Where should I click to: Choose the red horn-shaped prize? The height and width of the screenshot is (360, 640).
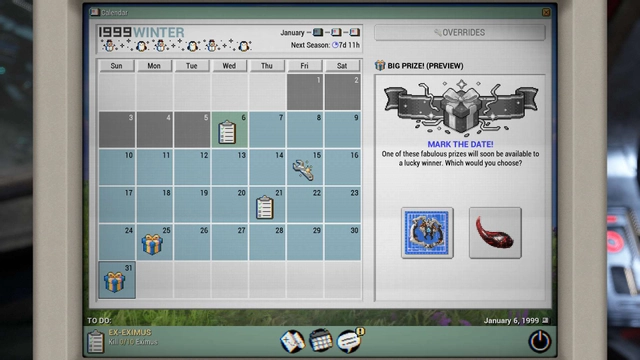coord(495,233)
